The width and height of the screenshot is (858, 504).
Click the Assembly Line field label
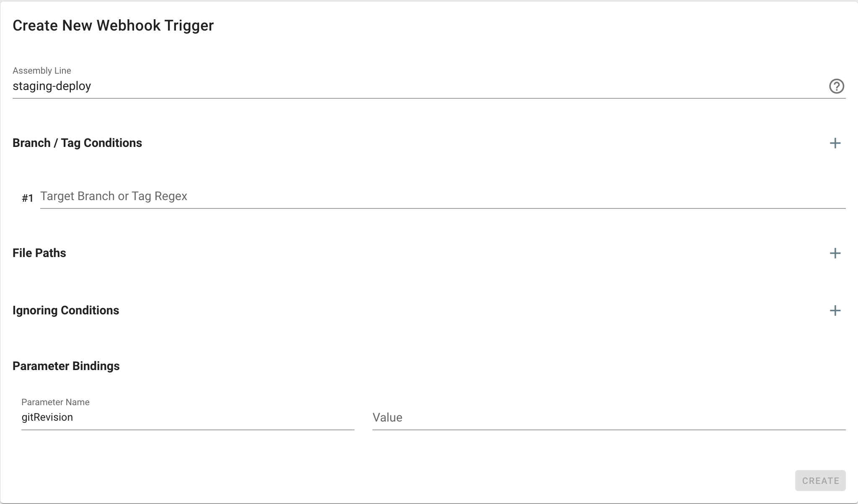pyautogui.click(x=42, y=71)
